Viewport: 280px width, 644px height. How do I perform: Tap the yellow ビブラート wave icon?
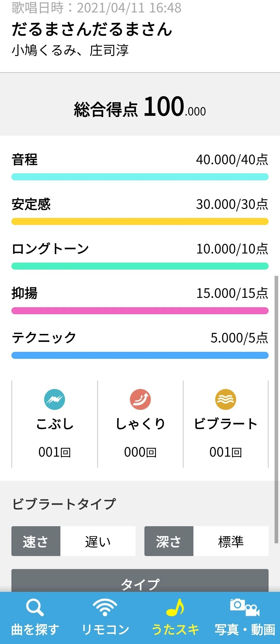226,399
